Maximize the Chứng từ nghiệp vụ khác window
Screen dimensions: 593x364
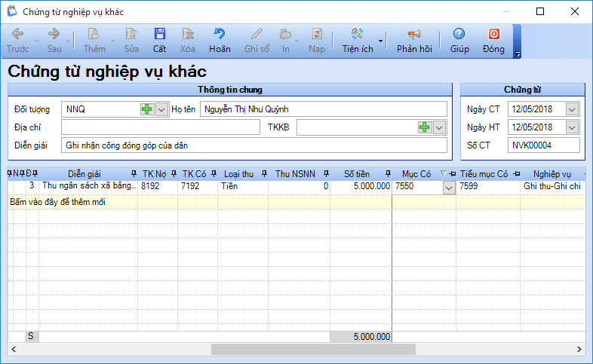(540, 11)
